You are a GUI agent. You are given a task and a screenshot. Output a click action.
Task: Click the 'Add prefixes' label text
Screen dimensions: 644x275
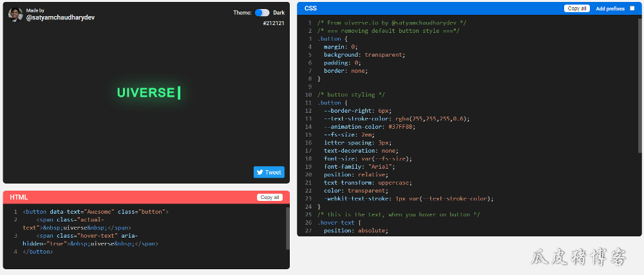[x=611, y=8]
